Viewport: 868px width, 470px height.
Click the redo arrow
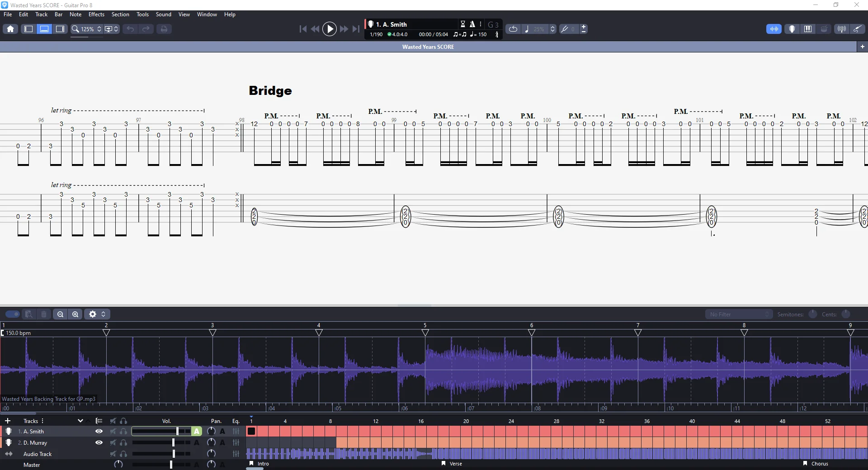[x=146, y=29]
